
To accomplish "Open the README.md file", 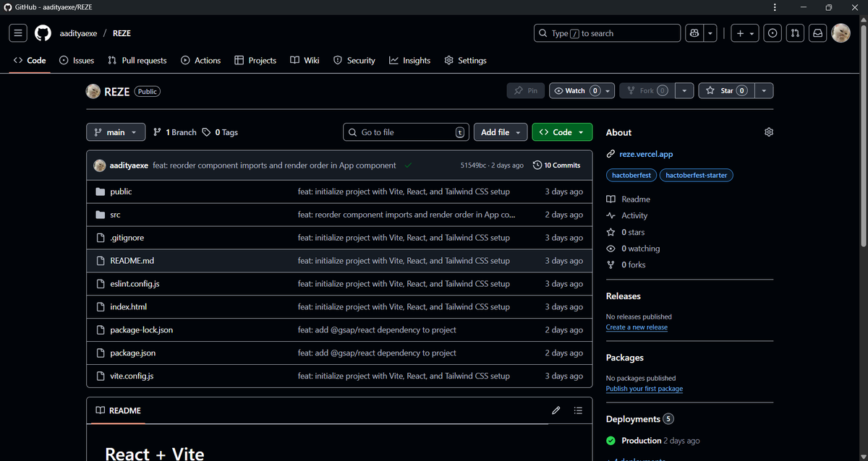I will pyautogui.click(x=132, y=261).
